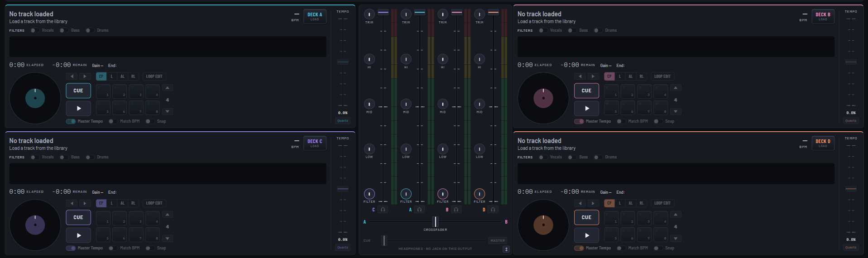Image resolution: width=868 pixels, height=258 pixels.
Task: Click the channel B volume fader handle
Action: pos(457,13)
